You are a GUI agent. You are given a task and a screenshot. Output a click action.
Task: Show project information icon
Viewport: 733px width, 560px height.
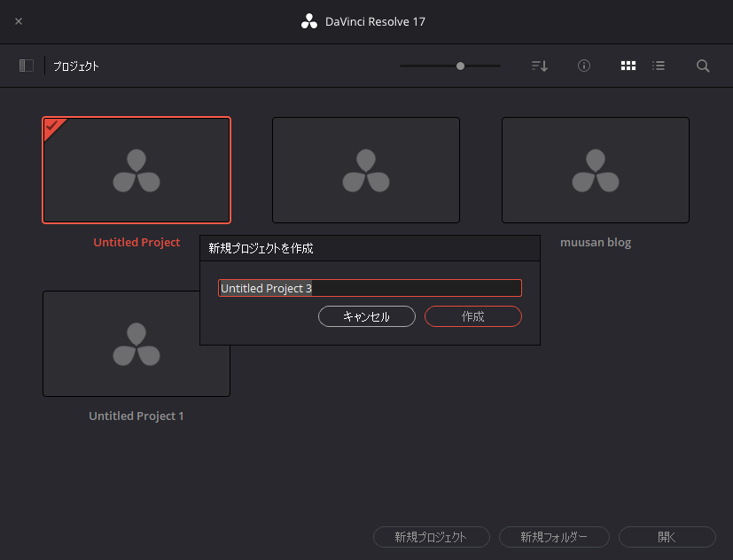click(584, 66)
